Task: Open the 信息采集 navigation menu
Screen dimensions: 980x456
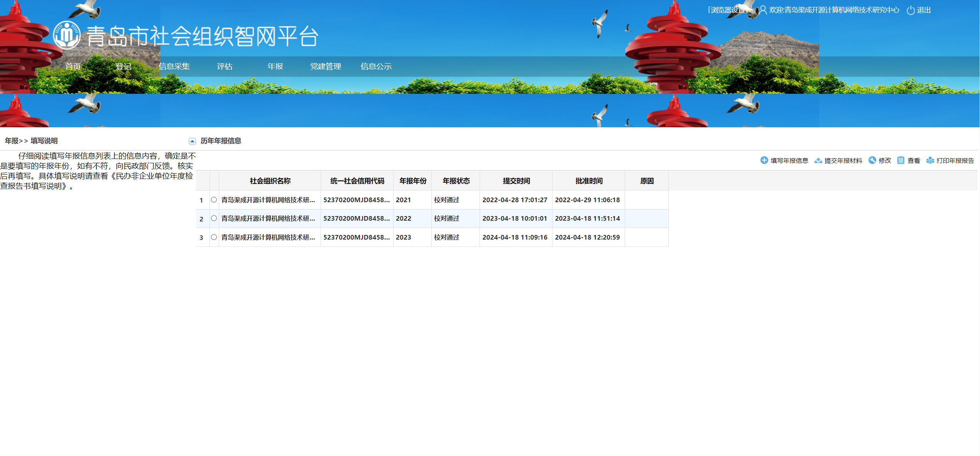Action: tap(174, 66)
